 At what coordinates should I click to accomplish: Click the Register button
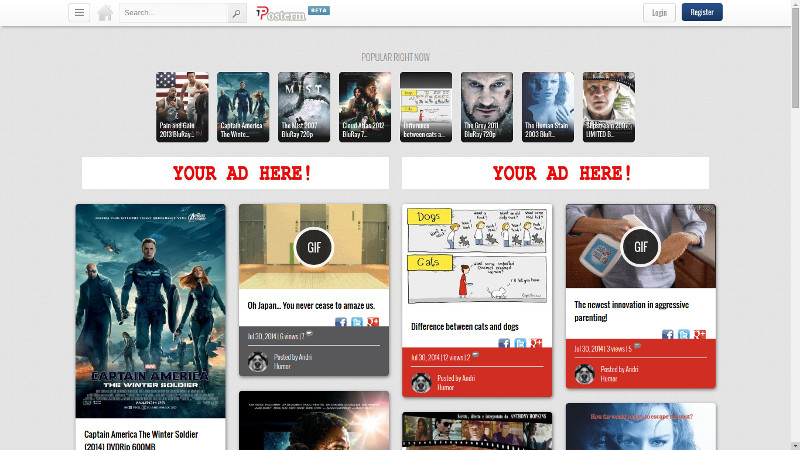pos(702,12)
